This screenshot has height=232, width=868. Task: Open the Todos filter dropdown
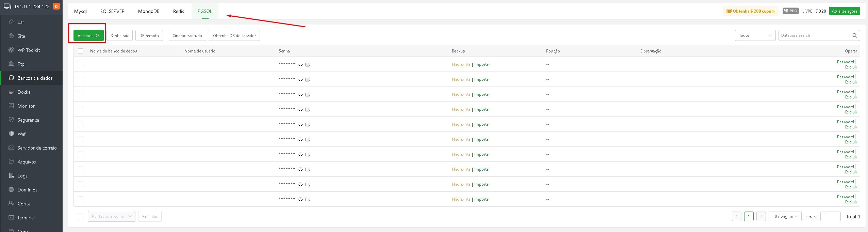tap(755, 35)
